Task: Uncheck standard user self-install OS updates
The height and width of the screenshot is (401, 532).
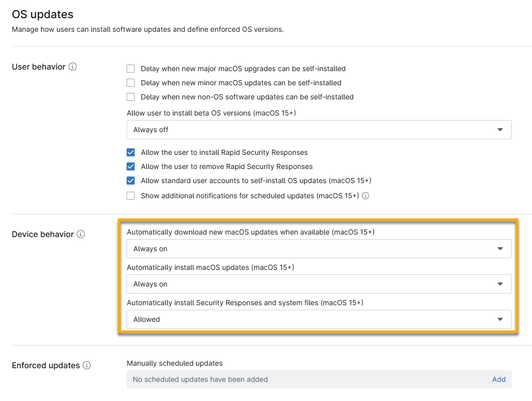Action: point(131,181)
